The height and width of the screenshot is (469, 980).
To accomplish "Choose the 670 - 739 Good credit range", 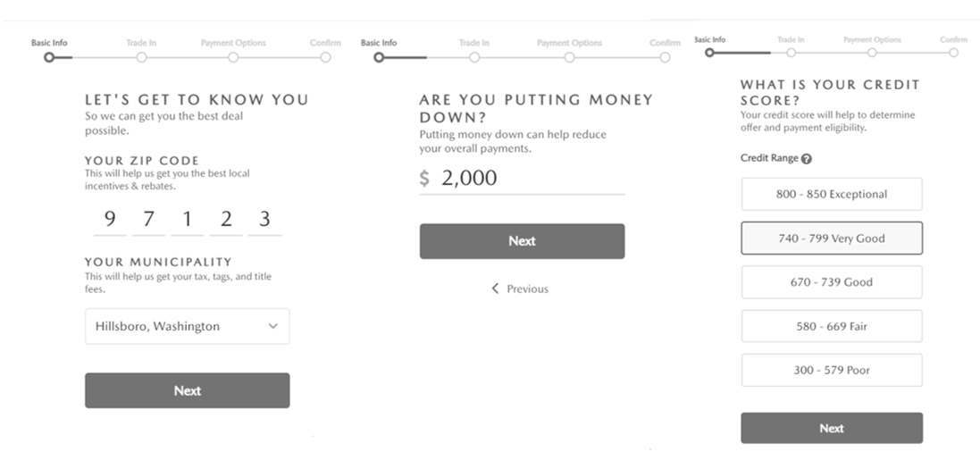I will click(831, 282).
